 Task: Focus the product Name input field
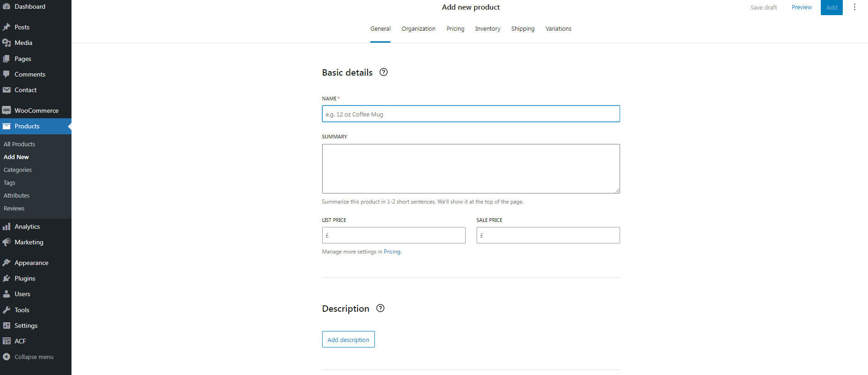tap(471, 114)
